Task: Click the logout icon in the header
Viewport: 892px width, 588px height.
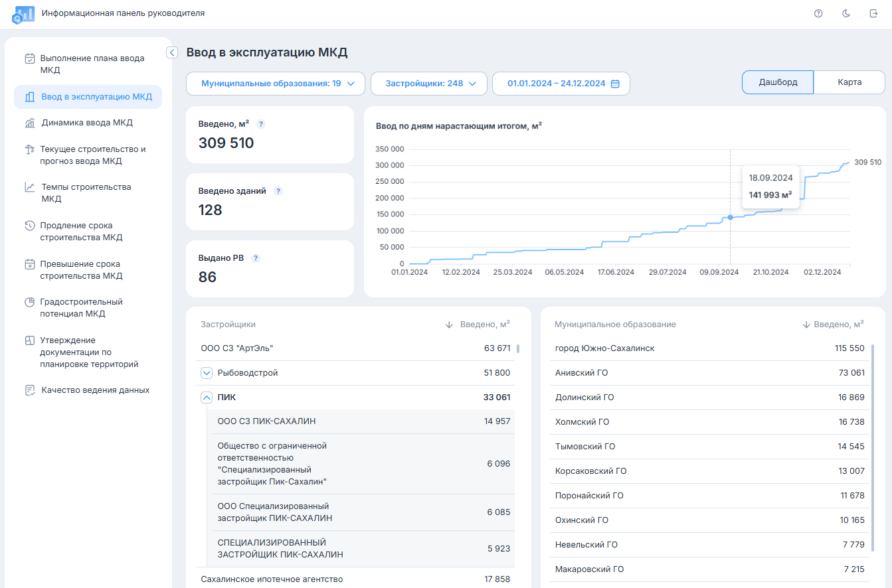Action: (873, 13)
